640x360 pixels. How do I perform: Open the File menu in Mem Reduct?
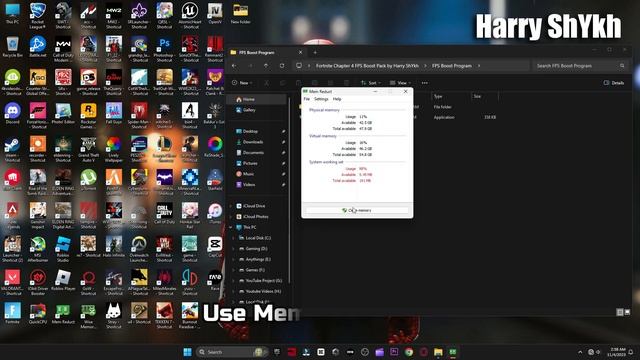pos(307,99)
